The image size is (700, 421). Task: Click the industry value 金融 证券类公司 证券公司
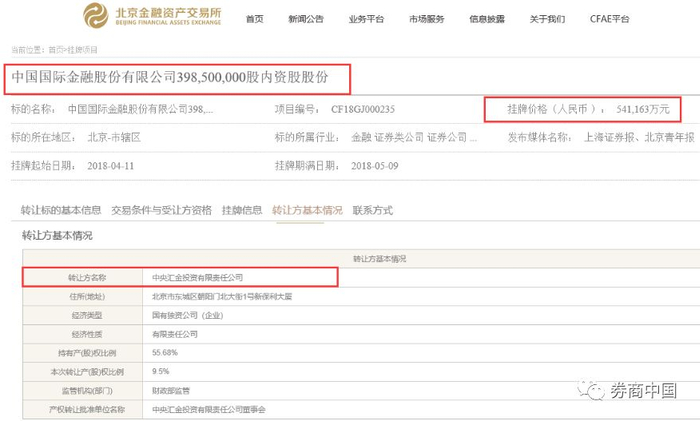pos(414,138)
